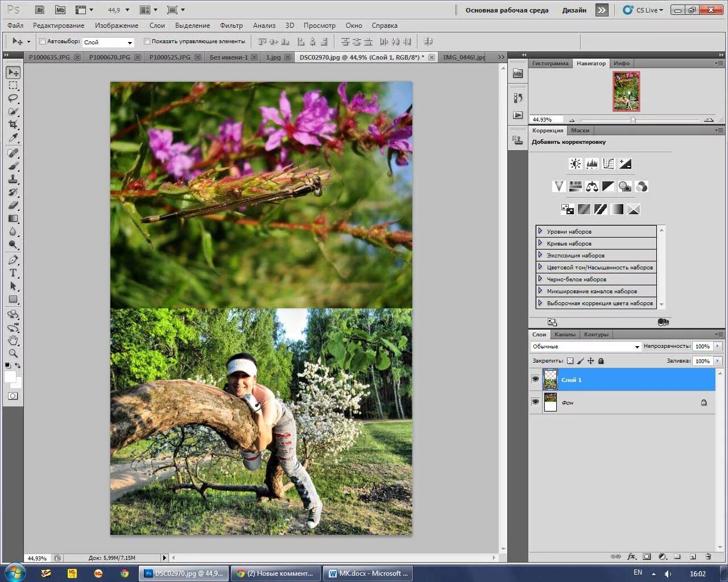
Task: Open CS Live menu
Action: coord(643,10)
